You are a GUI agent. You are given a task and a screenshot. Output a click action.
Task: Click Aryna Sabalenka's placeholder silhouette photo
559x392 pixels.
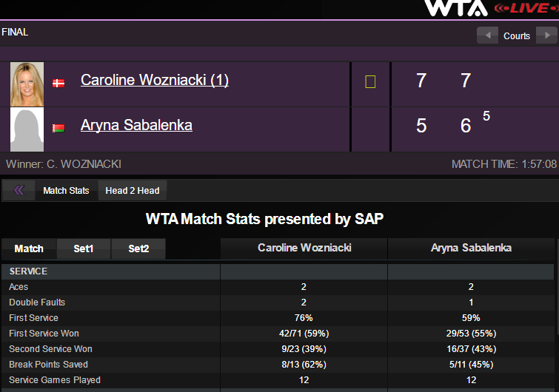27,129
